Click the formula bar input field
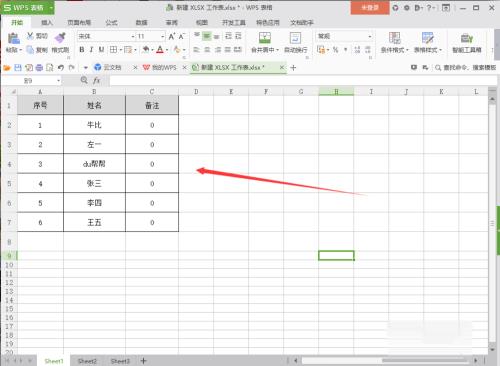Screen dimensions: 500x366 [303, 80]
